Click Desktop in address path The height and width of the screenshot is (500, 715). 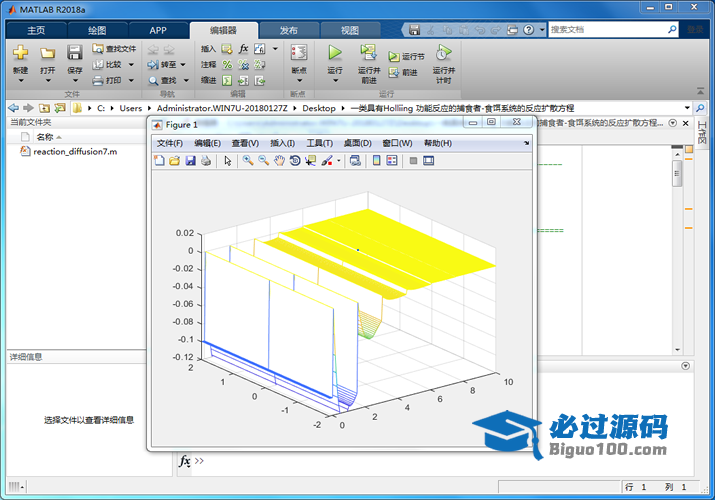(x=319, y=108)
